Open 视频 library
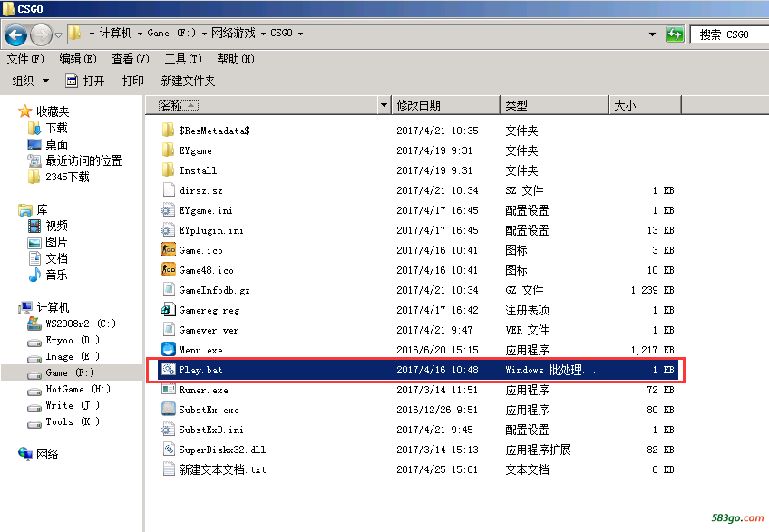This screenshot has width=769, height=532. (x=56, y=226)
